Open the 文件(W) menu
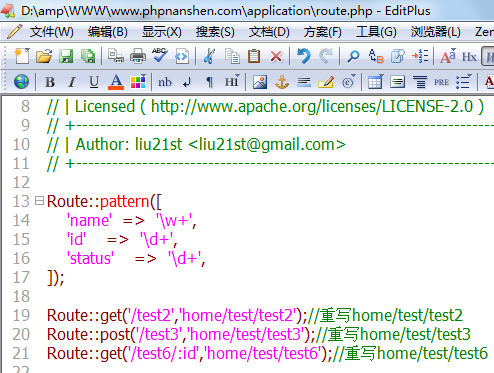Image resolution: width=494 pixels, height=373 pixels. click(52, 32)
